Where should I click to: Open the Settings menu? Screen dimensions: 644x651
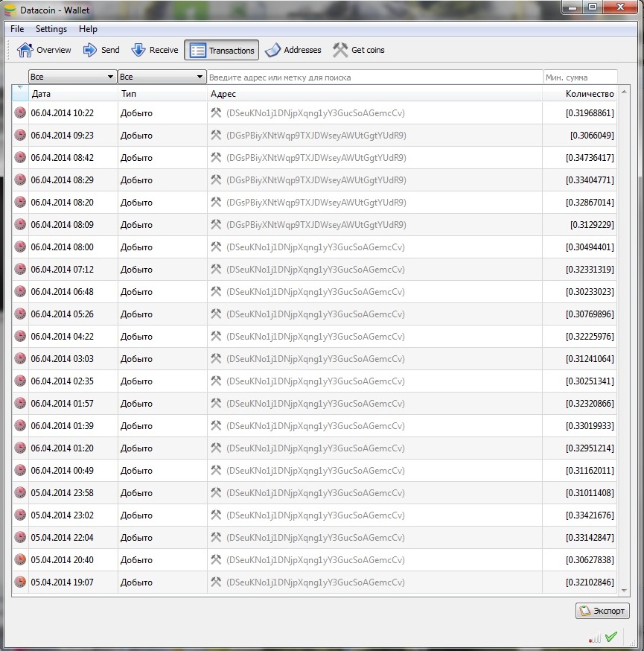51,29
